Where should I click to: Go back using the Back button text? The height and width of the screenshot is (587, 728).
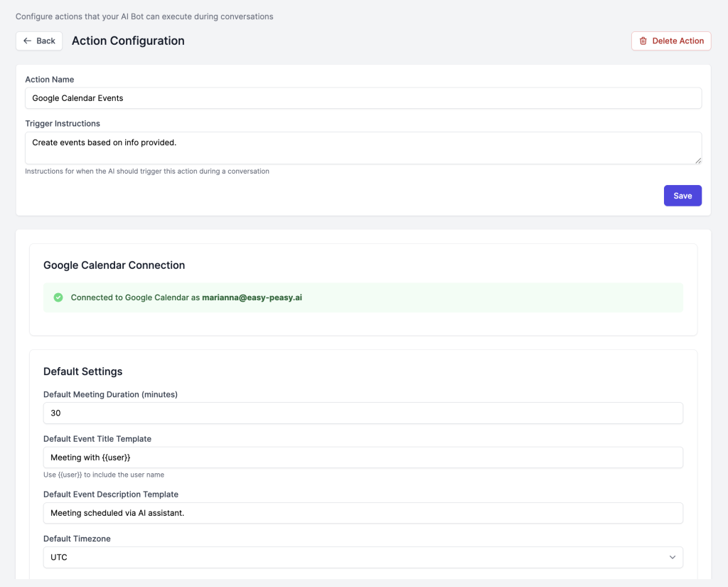[x=46, y=41]
